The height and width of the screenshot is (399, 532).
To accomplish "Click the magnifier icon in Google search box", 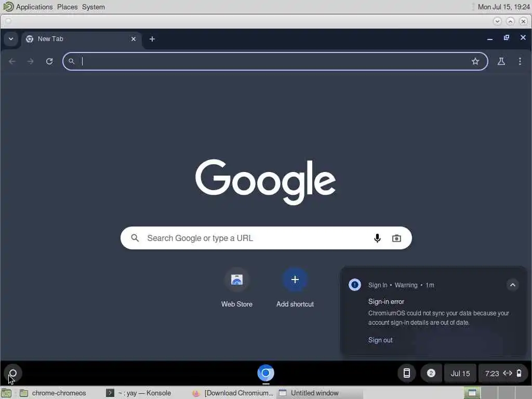I will (135, 238).
